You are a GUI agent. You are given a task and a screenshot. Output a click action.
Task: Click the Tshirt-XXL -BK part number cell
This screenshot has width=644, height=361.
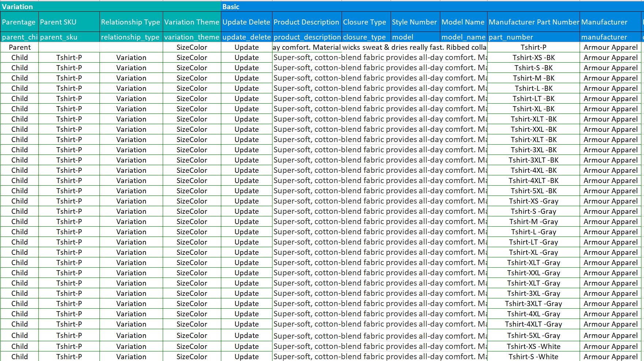click(534, 129)
